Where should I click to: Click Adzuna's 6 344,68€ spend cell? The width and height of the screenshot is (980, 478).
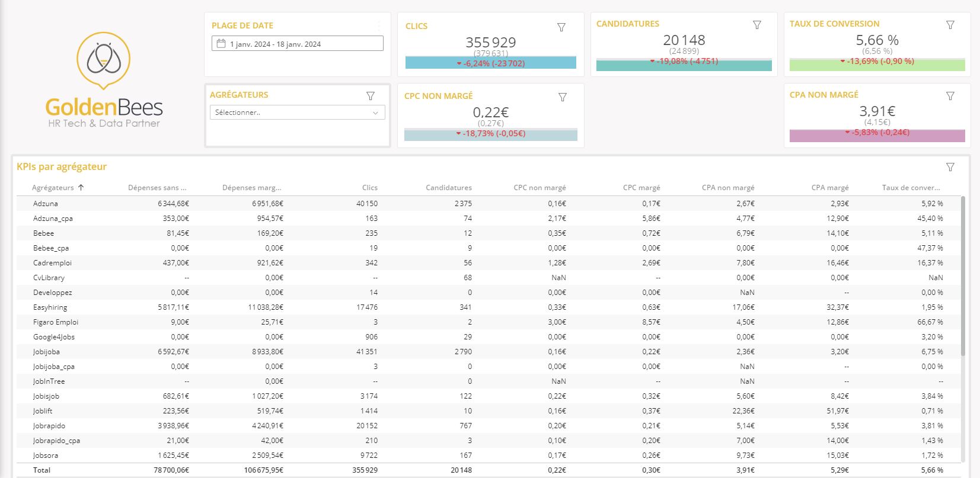pyautogui.click(x=173, y=204)
